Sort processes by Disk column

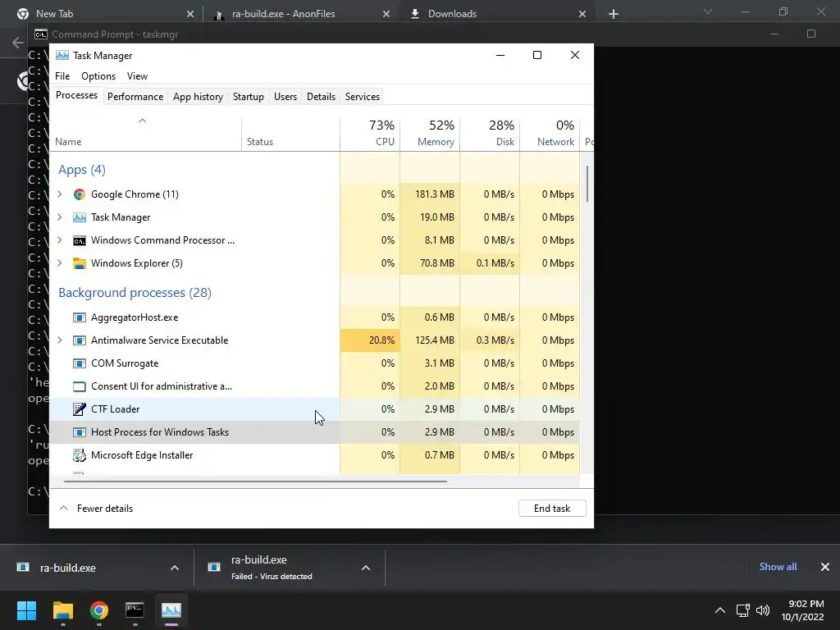(490, 133)
